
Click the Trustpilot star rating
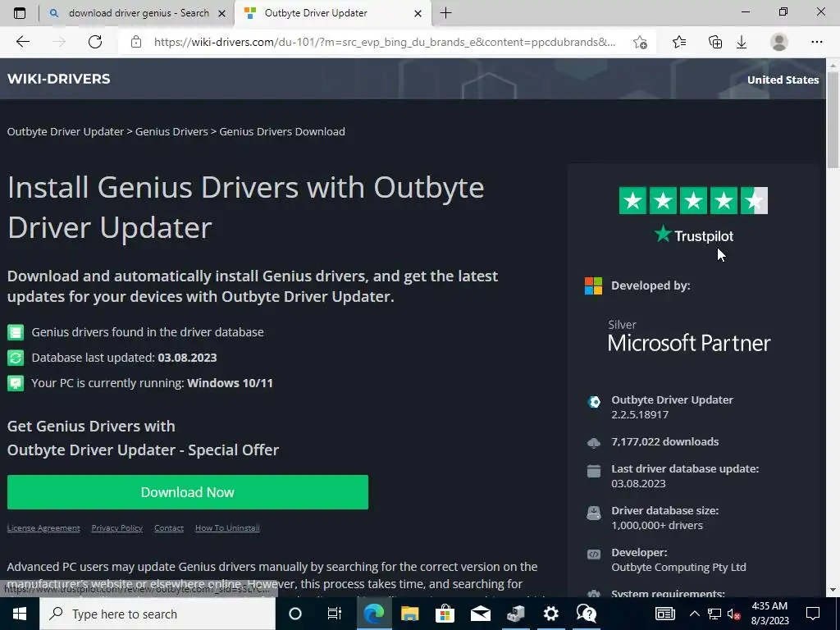click(693, 200)
